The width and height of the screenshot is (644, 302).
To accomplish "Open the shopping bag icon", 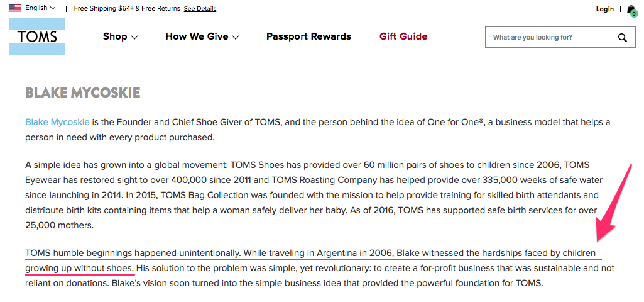I will tap(631, 9).
